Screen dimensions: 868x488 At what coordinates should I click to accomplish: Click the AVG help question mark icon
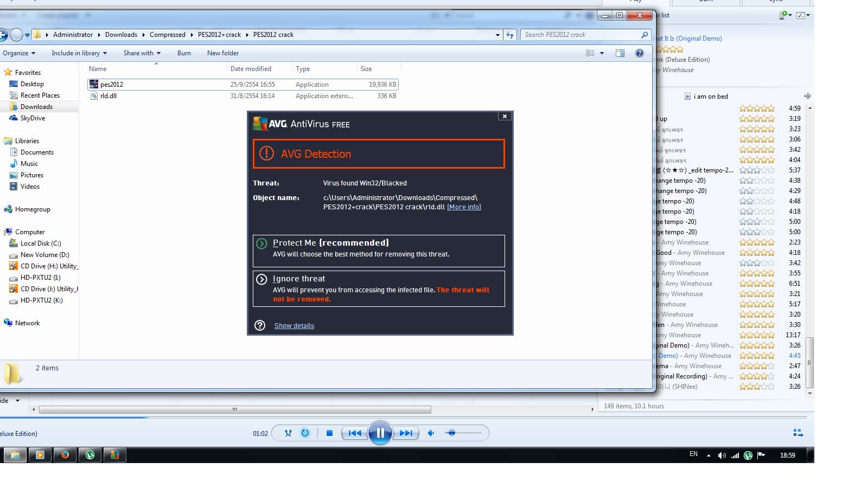pyautogui.click(x=260, y=325)
